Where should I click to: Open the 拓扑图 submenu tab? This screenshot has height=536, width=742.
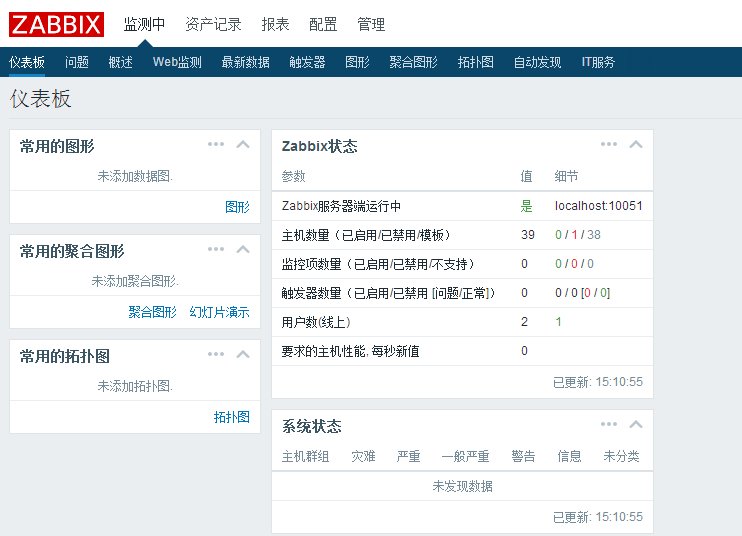[x=476, y=62]
